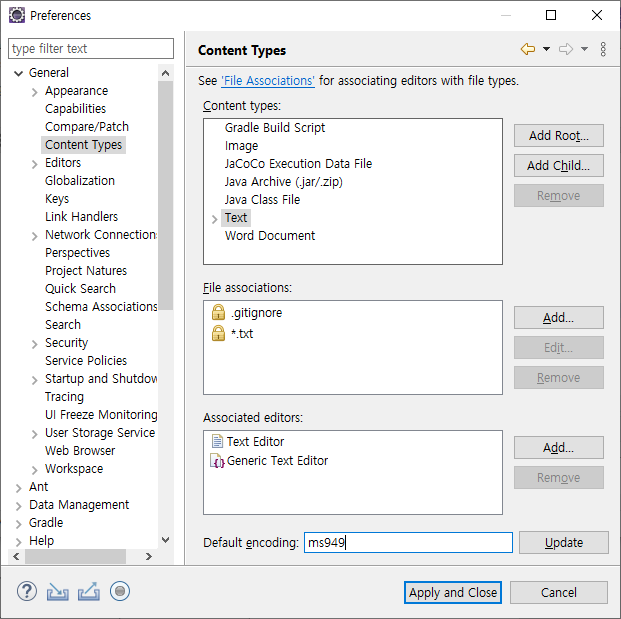Image resolution: width=621 pixels, height=619 pixels.
Task: Click Add... beside File associations list
Action: (559, 318)
